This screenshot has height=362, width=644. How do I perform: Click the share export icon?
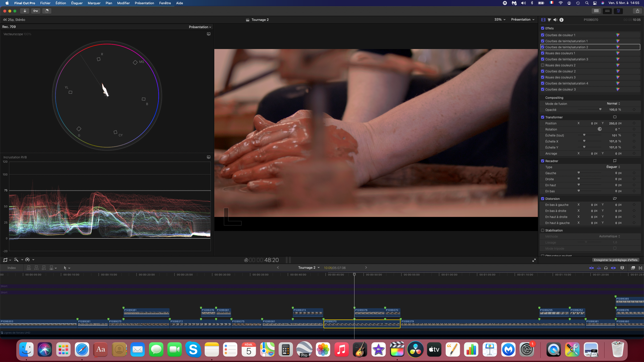click(x=637, y=11)
